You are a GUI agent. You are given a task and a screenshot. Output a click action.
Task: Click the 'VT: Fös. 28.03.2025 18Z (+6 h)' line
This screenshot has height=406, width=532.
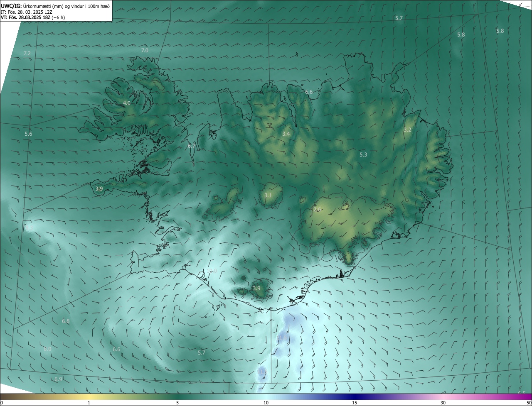pos(33,17)
